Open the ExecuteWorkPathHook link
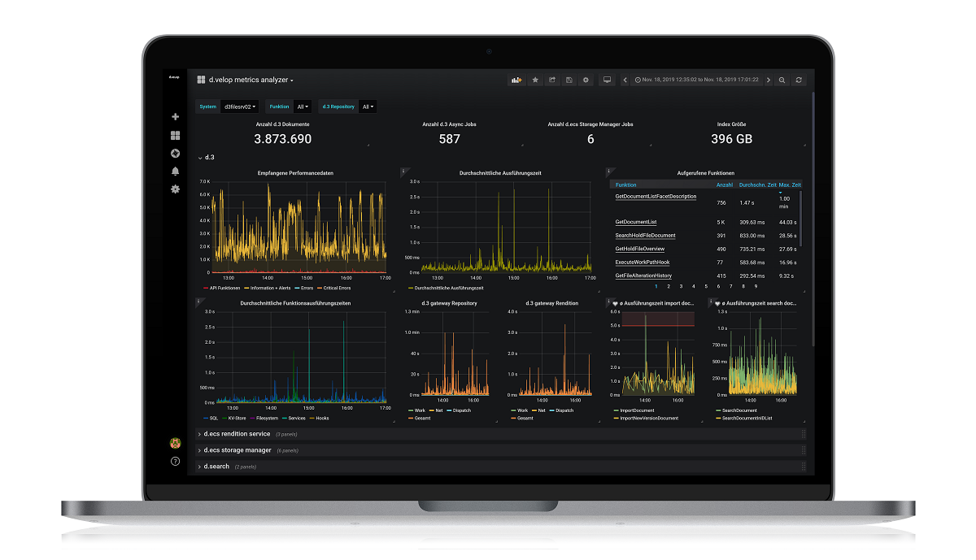Image resolution: width=976 pixels, height=560 pixels. click(x=643, y=263)
